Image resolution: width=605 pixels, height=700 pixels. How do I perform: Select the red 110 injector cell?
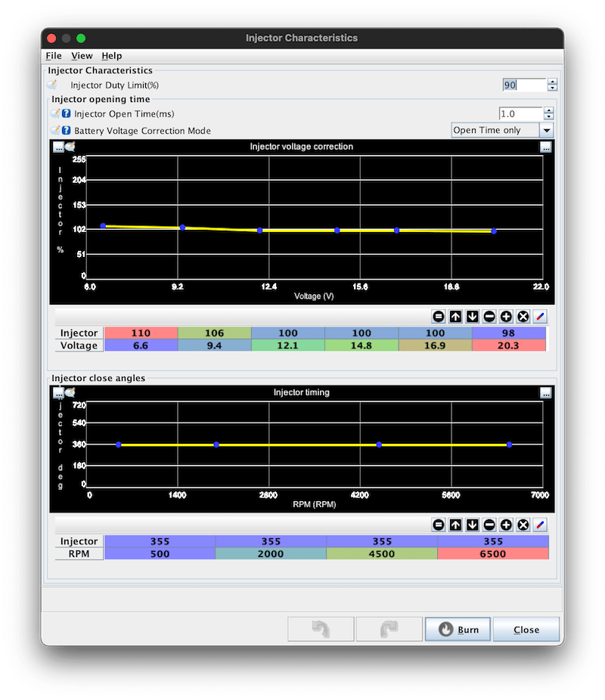pyautogui.click(x=141, y=333)
